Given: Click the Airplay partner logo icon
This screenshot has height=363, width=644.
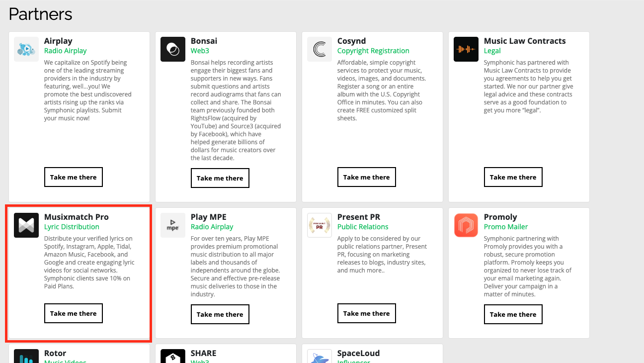Looking at the screenshot, I should (x=26, y=49).
